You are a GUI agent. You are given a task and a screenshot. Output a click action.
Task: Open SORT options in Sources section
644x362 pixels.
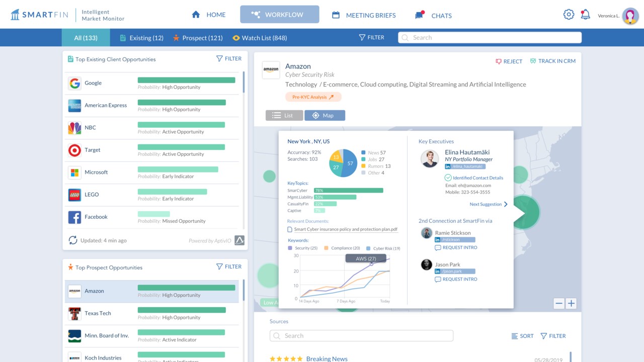pos(522,336)
